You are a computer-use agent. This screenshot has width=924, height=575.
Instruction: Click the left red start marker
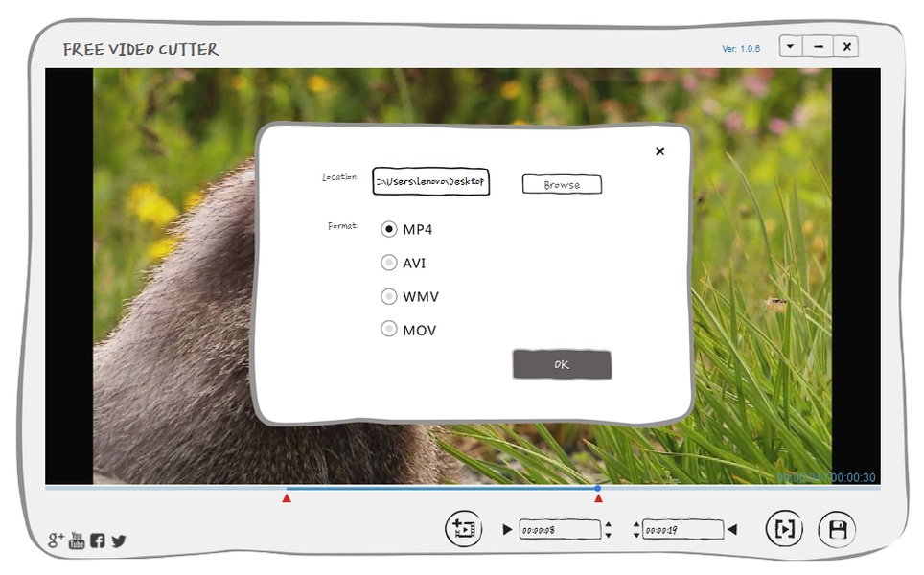[287, 498]
